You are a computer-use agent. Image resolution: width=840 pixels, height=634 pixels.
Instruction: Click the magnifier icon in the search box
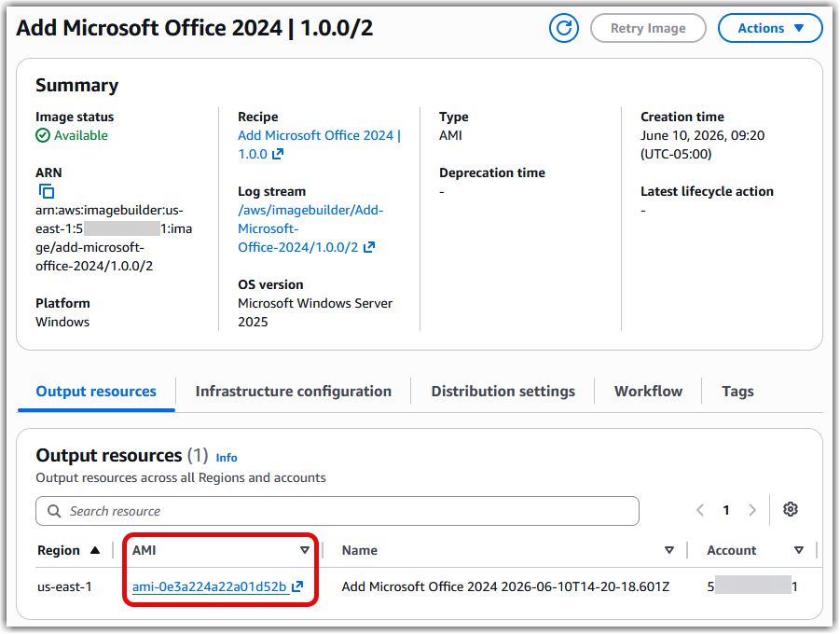click(54, 511)
